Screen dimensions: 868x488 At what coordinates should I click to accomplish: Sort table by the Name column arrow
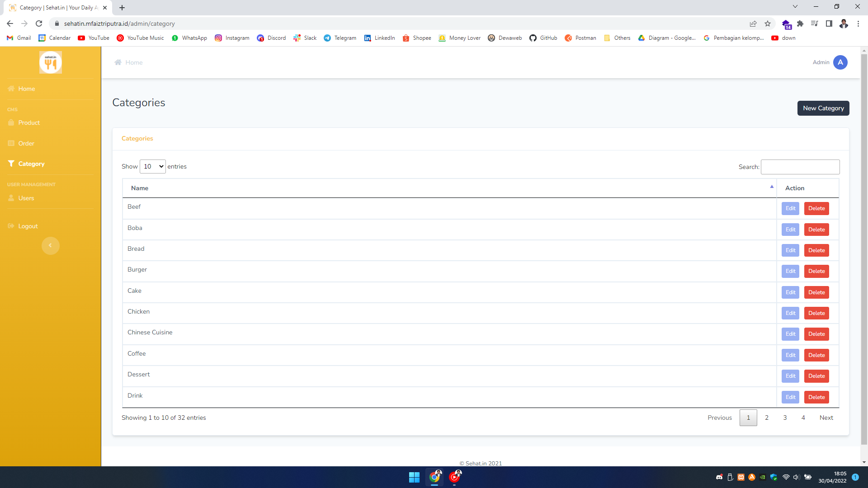(772, 187)
